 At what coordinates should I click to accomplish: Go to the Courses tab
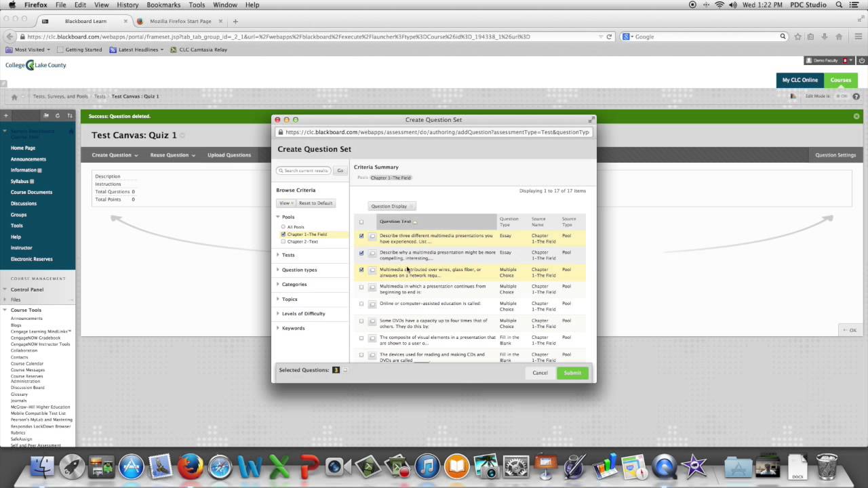click(841, 80)
